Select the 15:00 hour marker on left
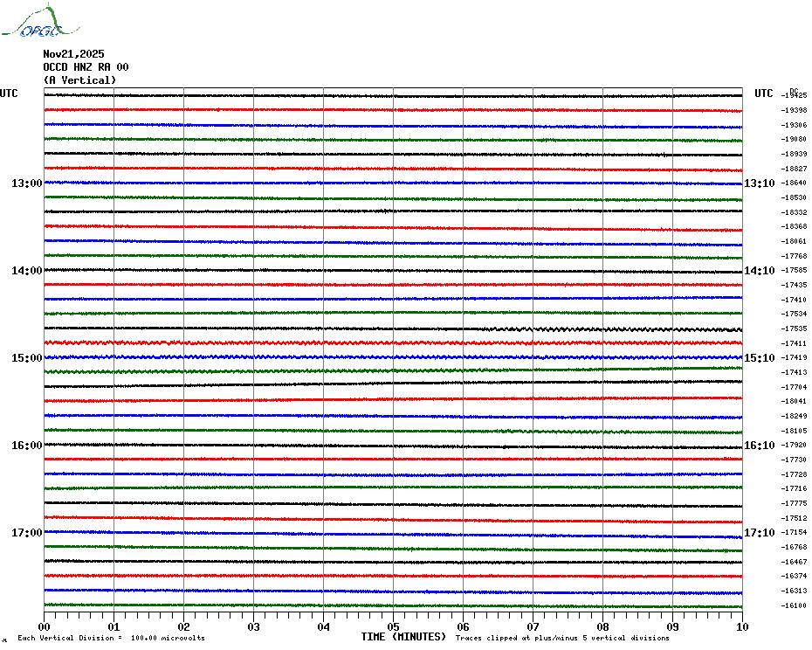Screen dimensions: 812x650 (26, 357)
